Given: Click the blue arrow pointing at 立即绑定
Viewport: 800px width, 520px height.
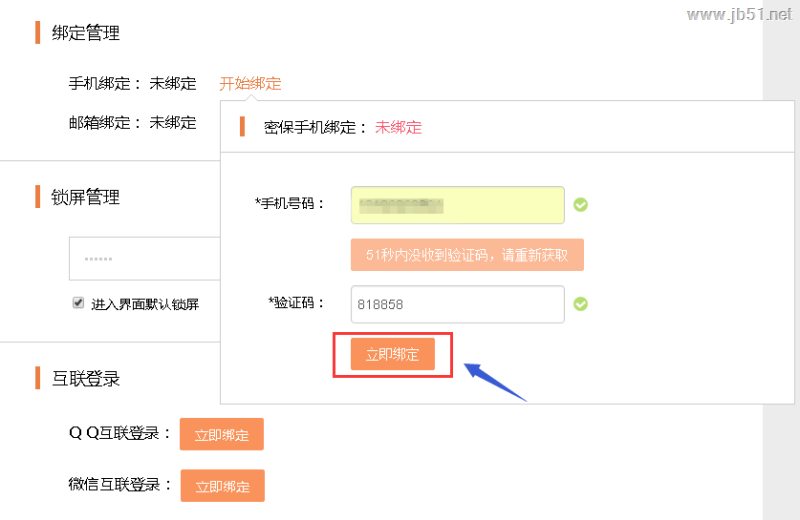Looking at the screenshot, I should (495, 380).
